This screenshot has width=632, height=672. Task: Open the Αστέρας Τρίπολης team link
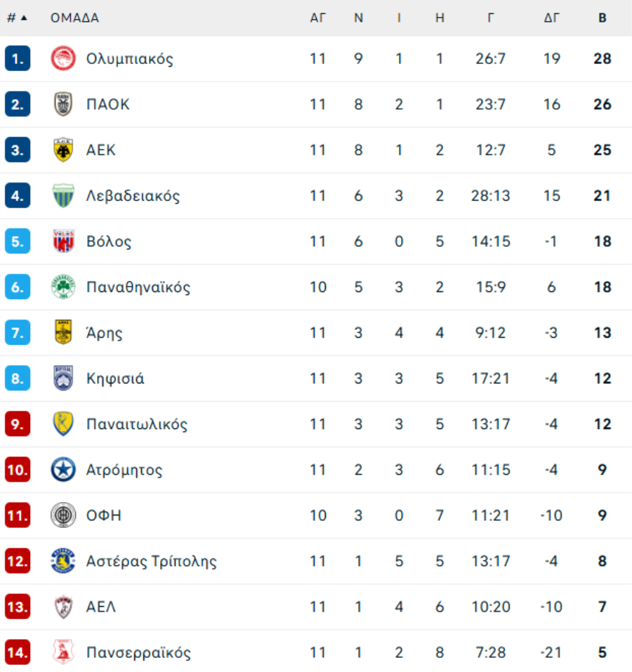tap(151, 561)
